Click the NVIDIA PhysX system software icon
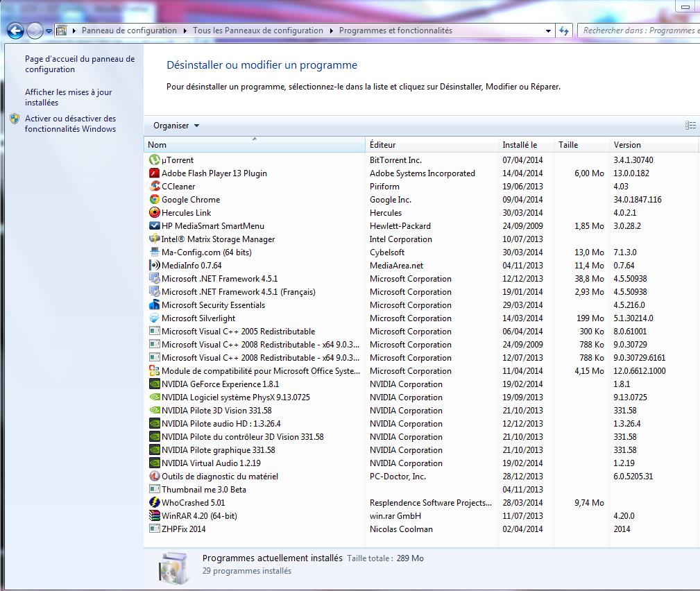700x591 pixels. pyautogui.click(x=155, y=397)
